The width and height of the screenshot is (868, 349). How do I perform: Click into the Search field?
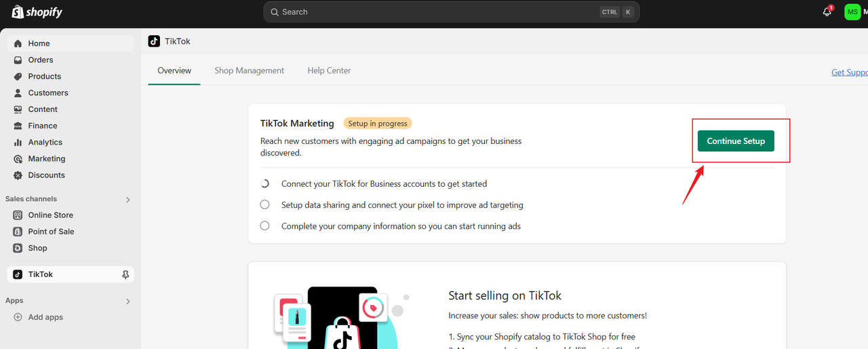(451, 12)
